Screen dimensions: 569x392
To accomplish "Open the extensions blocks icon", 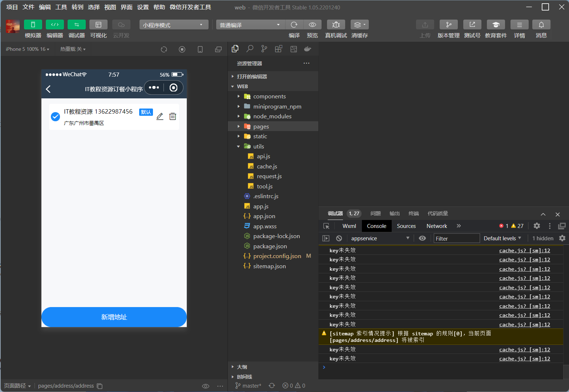I will [x=279, y=49].
